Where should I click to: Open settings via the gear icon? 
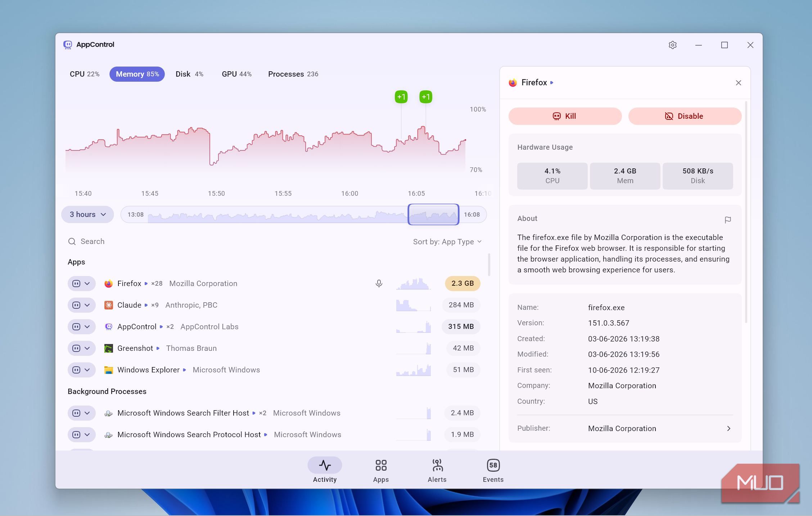(672, 45)
